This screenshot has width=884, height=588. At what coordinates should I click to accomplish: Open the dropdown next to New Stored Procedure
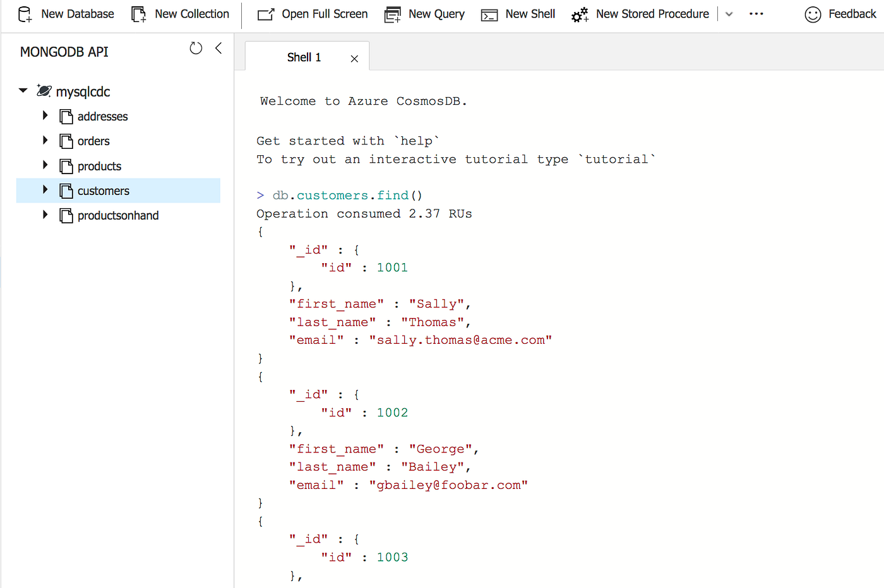point(729,14)
